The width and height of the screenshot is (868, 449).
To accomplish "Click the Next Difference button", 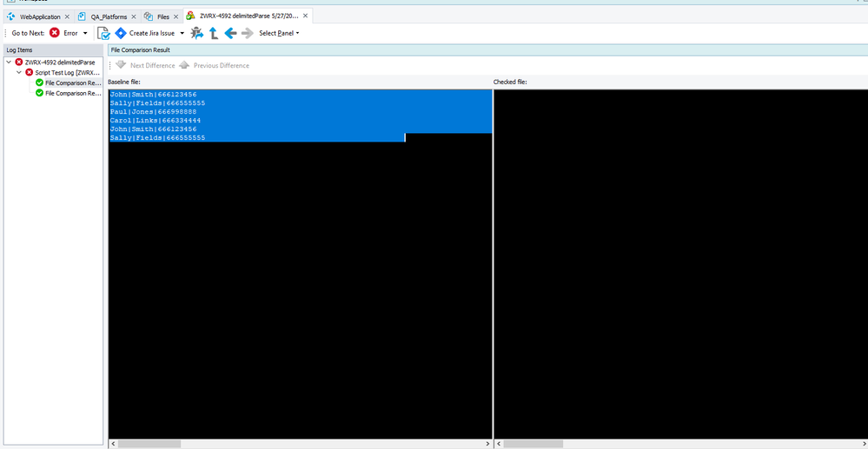I will point(146,65).
